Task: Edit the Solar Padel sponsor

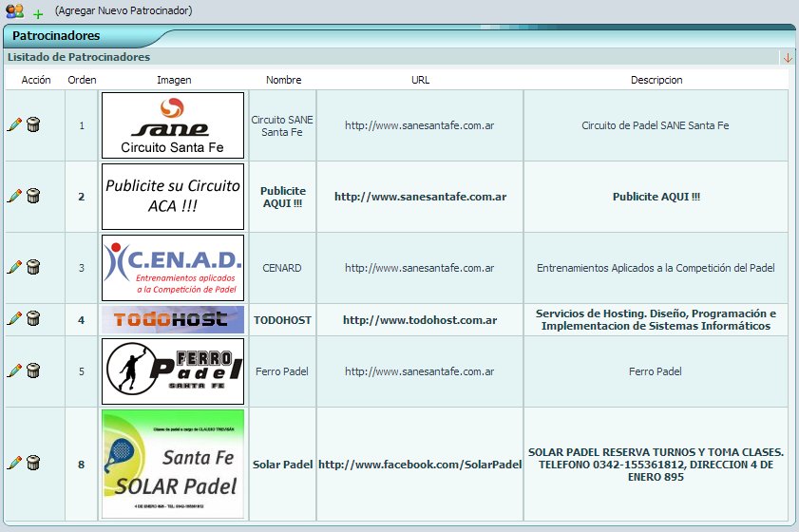Action: click(x=14, y=464)
